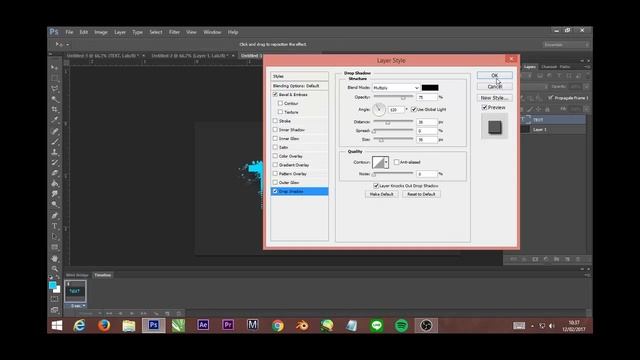The width and height of the screenshot is (640, 360).
Task: Click the Reset to Default button
Action: tap(421, 194)
